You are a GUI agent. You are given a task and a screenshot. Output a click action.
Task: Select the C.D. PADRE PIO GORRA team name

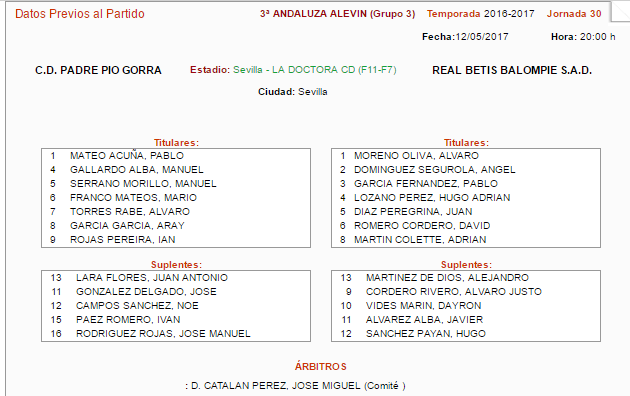98,70
